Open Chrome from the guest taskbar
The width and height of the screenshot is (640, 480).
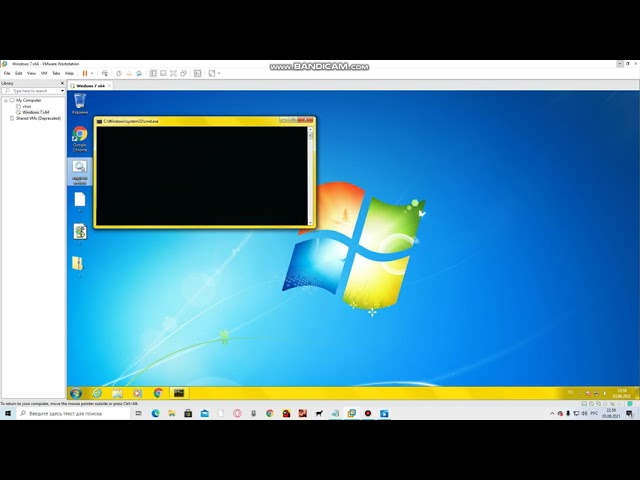(158, 393)
